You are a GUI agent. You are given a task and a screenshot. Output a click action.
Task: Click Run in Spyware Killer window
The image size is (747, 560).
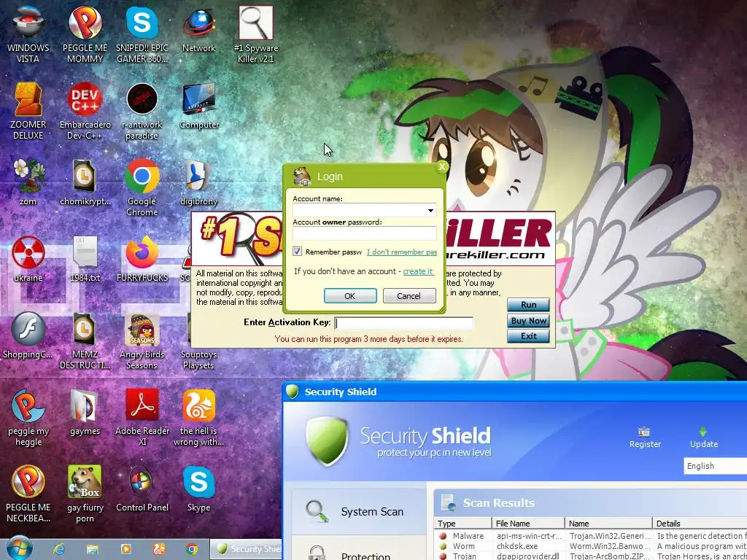[x=528, y=305]
